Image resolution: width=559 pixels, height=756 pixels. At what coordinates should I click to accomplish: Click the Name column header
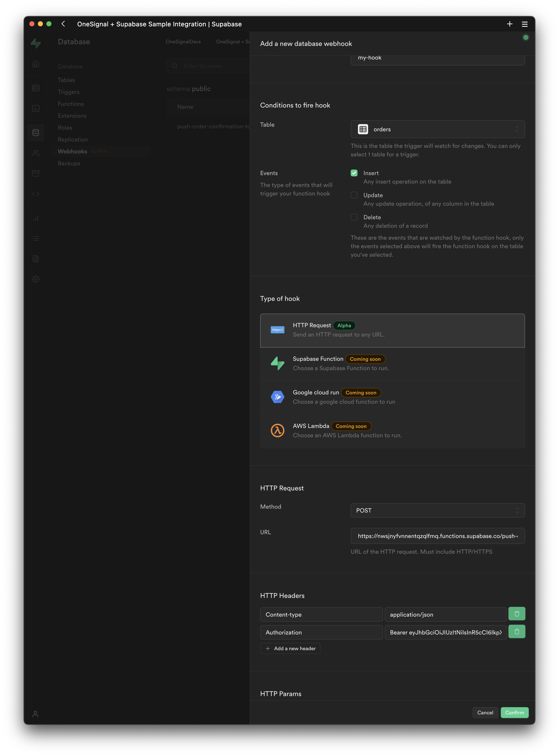pos(185,107)
